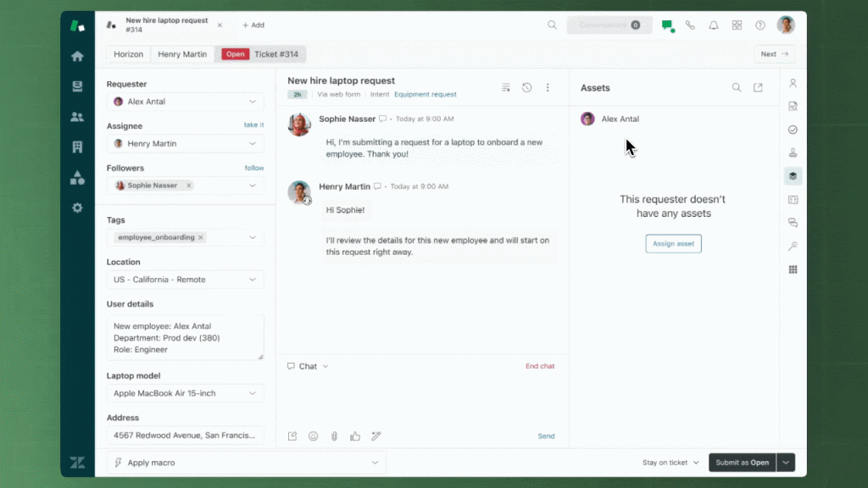Open Admin settings gear icon

pos(77,208)
